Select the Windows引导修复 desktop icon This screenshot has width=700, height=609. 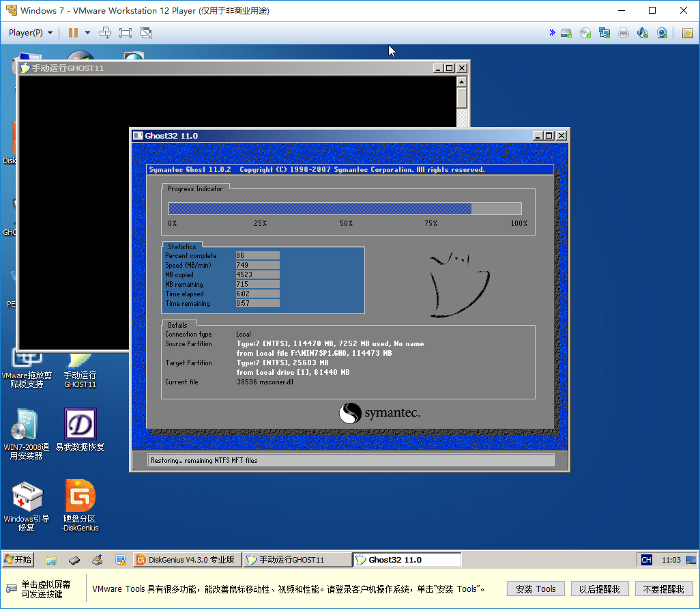[27, 506]
